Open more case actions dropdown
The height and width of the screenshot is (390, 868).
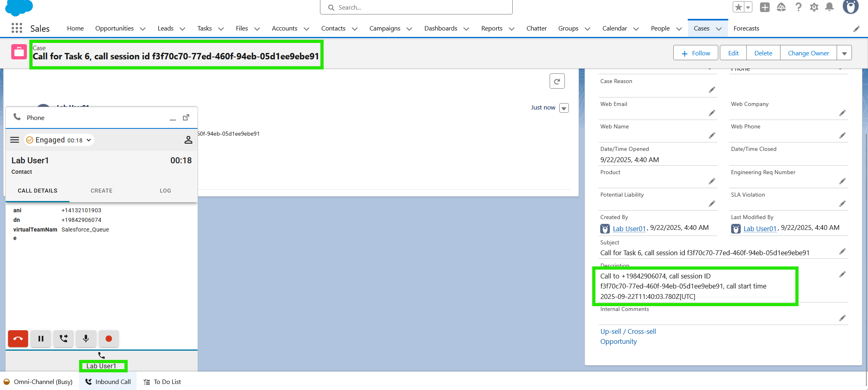click(x=844, y=53)
